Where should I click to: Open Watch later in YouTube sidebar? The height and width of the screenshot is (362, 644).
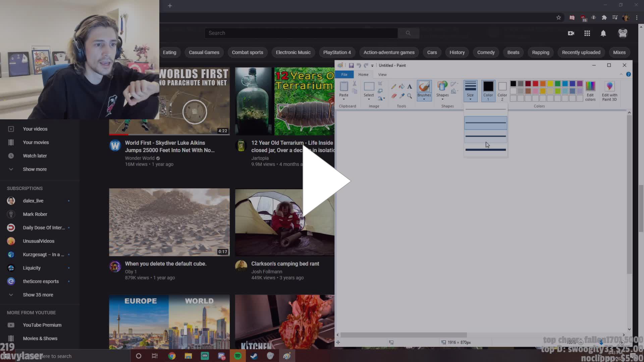pos(35,156)
